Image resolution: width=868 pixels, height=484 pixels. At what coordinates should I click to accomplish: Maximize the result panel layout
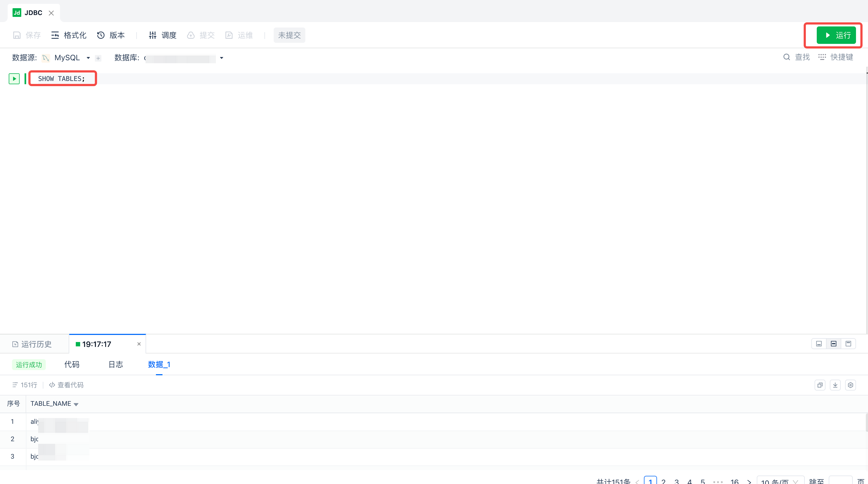click(x=848, y=344)
